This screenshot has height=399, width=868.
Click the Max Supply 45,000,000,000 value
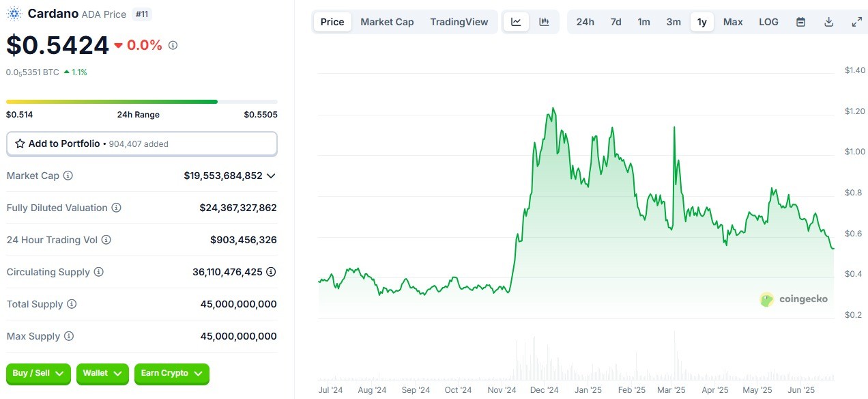point(239,336)
